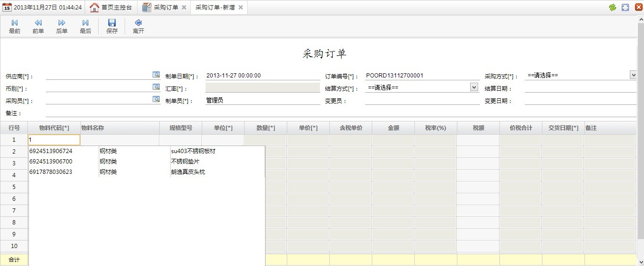
Task: Leave the form using 离开 icon
Action: 138,23
